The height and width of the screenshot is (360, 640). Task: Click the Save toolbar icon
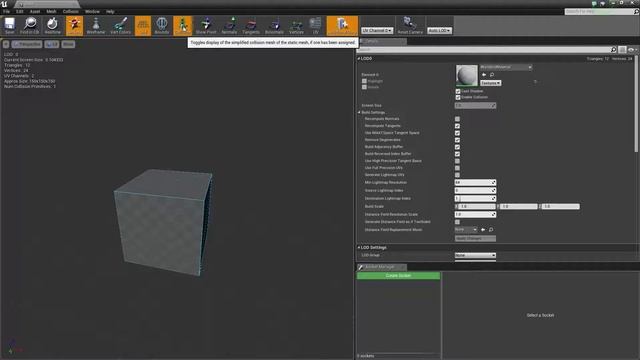coord(9,25)
